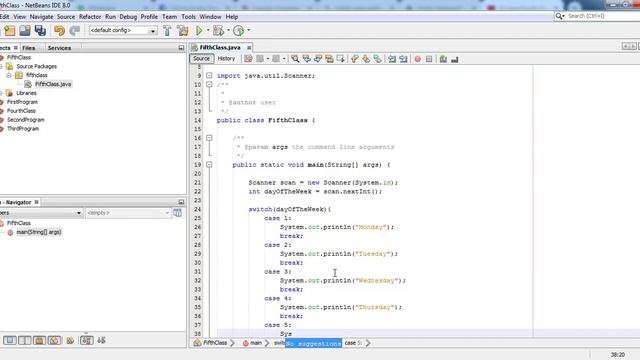Viewport: 640px width, 360px height.
Task: Click the Comment icon in editor toolbar
Action: [x=443, y=59]
